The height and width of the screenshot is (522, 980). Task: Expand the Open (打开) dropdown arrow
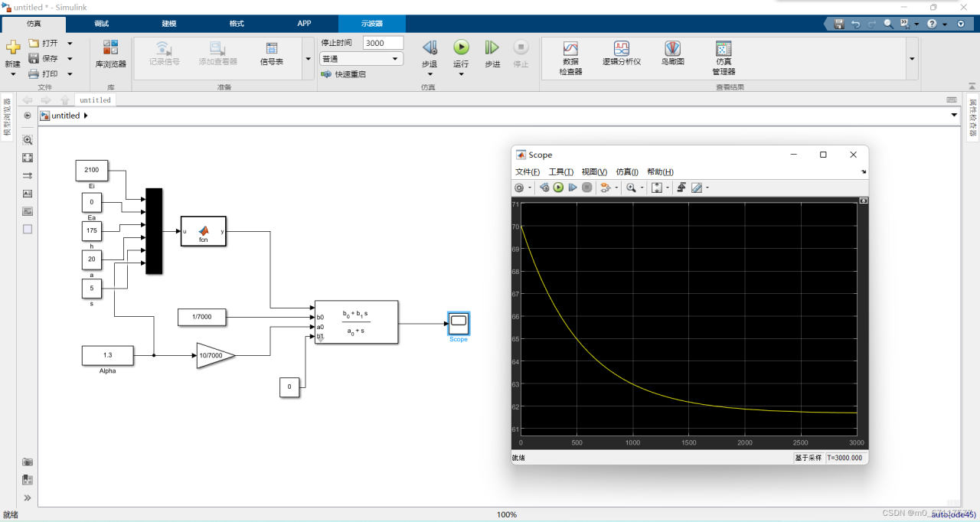pyautogui.click(x=70, y=44)
